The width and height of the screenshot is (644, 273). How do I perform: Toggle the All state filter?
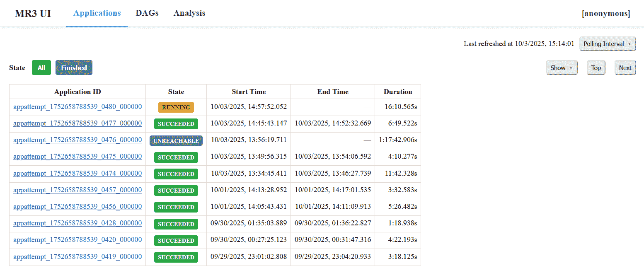click(x=41, y=68)
